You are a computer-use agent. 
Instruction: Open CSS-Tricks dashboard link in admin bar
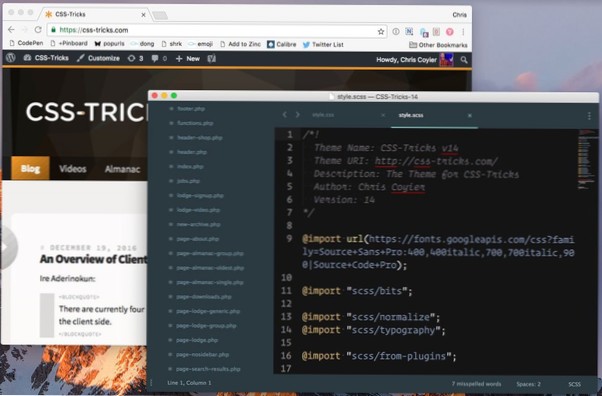[46, 58]
